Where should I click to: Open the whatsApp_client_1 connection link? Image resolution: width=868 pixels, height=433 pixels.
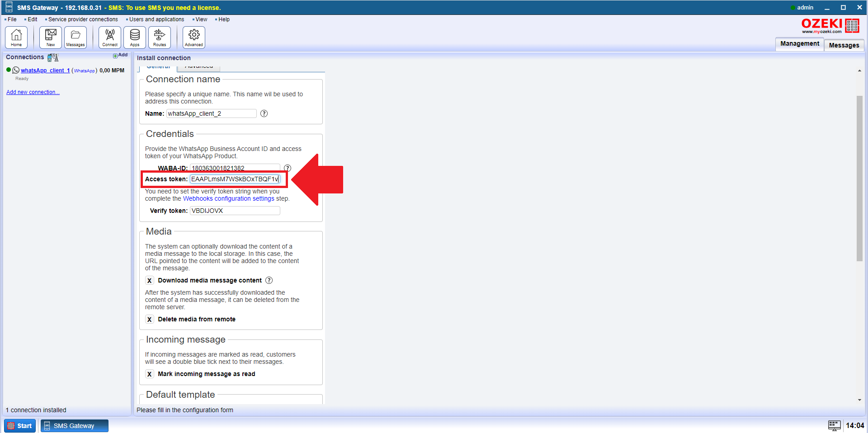(45, 71)
